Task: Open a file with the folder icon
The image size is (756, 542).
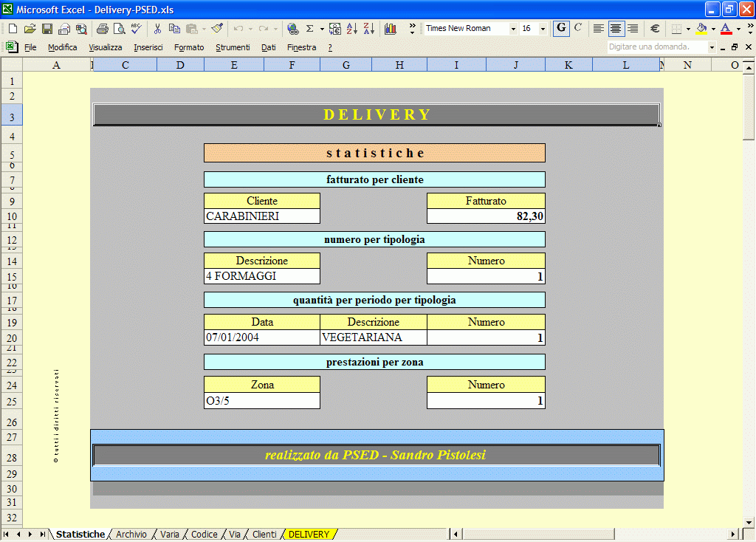Action: (x=30, y=29)
